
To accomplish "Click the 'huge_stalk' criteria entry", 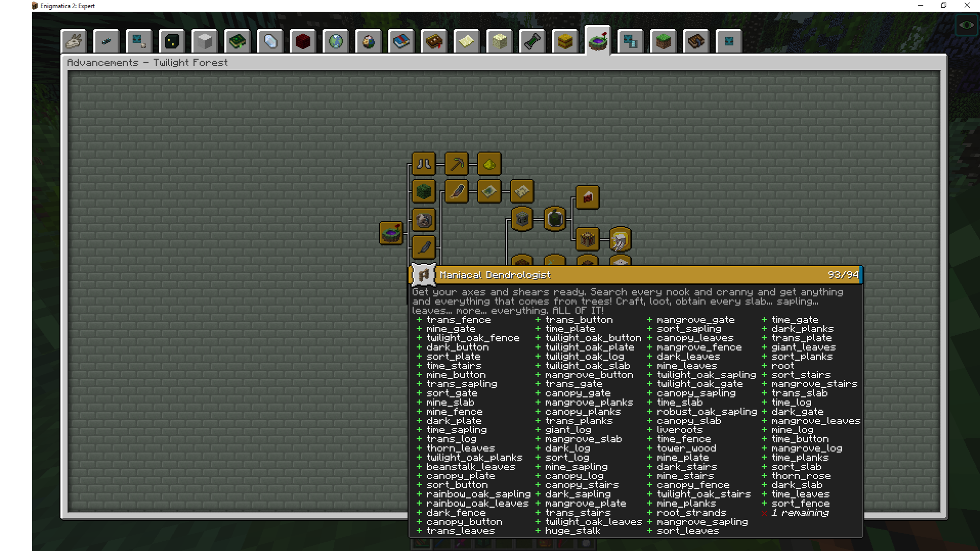I will [573, 531].
